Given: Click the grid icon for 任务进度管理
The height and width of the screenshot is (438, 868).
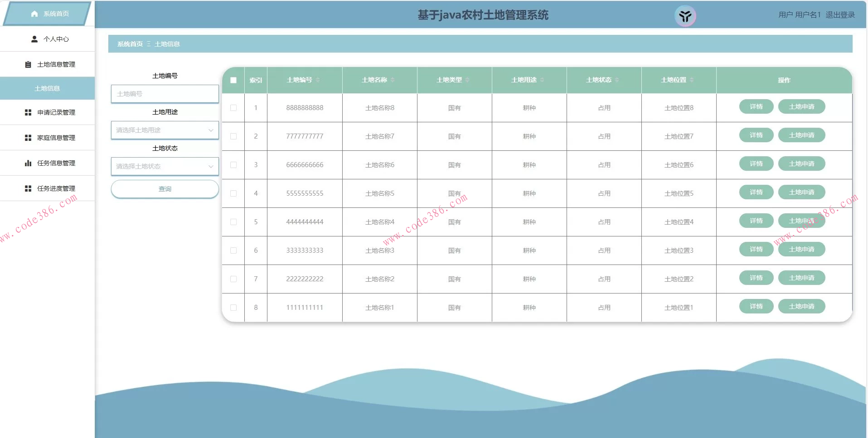Looking at the screenshot, I should pyautogui.click(x=28, y=188).
